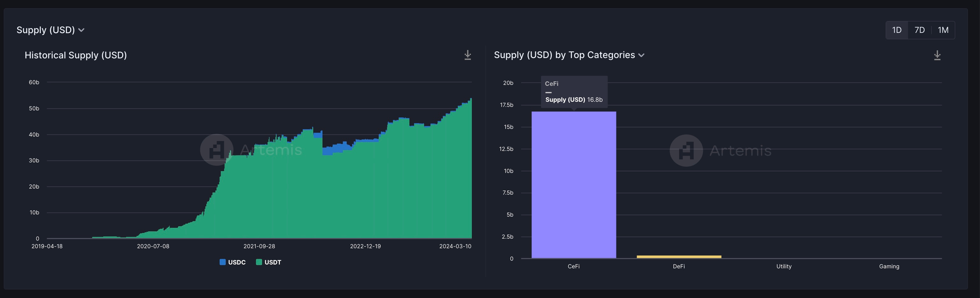Click the Artemis logo watermark on historical chart
The image size is (980, 298).
pyautogui.click(x=217, y=150)
